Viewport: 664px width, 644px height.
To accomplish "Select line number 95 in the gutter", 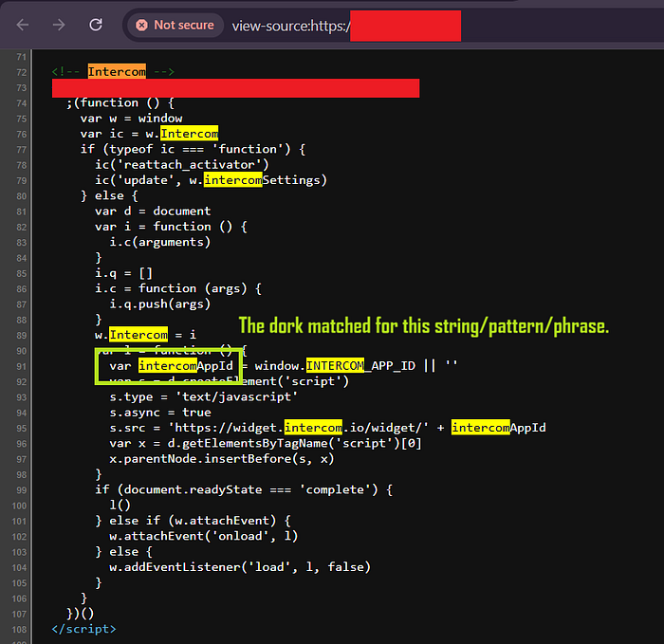I will coord(21,429).
